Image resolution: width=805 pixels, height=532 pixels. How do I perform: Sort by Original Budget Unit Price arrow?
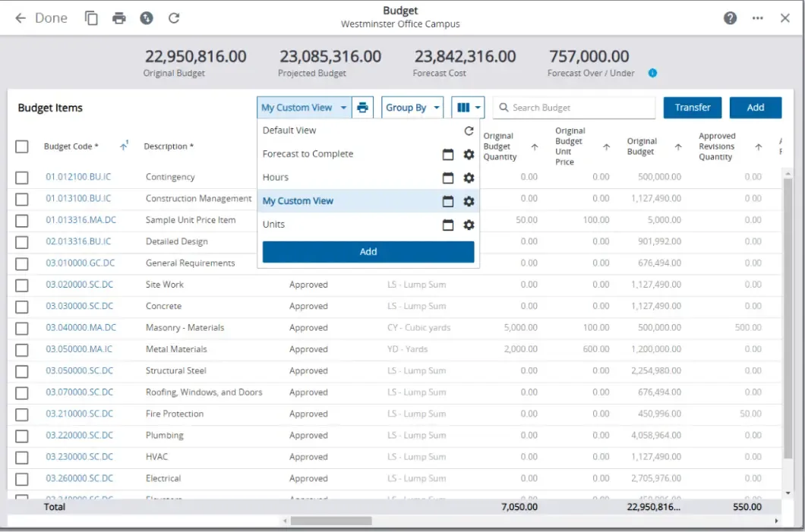pos(606,147)
